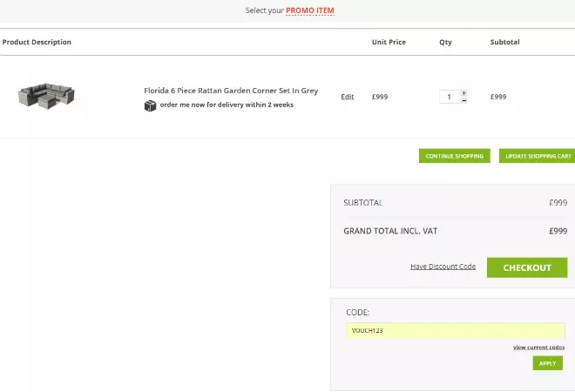Open Florida 6 Piece Rattan Garden Corner Set
575x392 pixels.
tap(231, 91)
